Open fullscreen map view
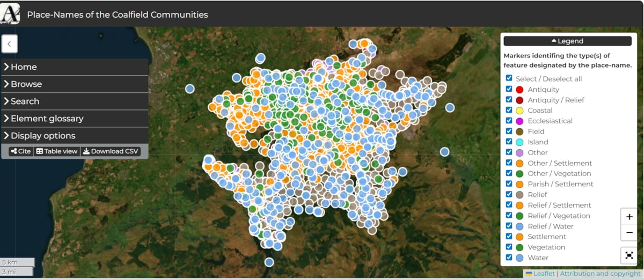The width and height of the screenshot is (644, 279). point(629,255)
